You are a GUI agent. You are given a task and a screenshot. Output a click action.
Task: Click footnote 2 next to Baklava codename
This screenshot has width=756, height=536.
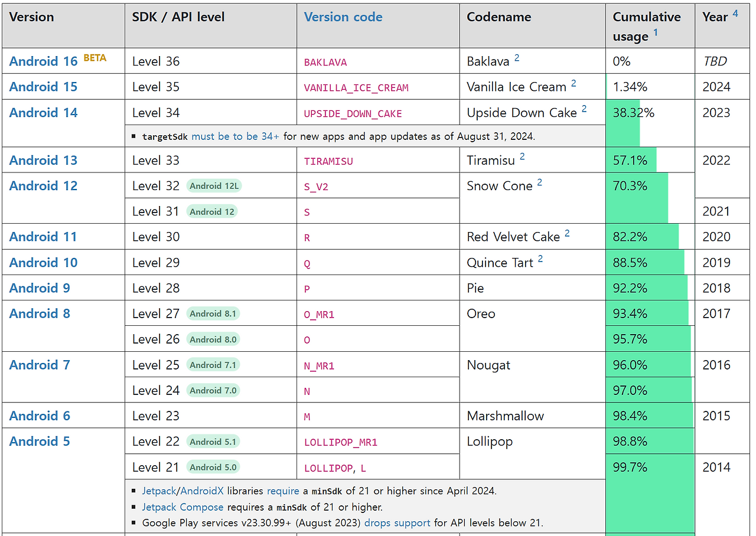tap(517, 58)
